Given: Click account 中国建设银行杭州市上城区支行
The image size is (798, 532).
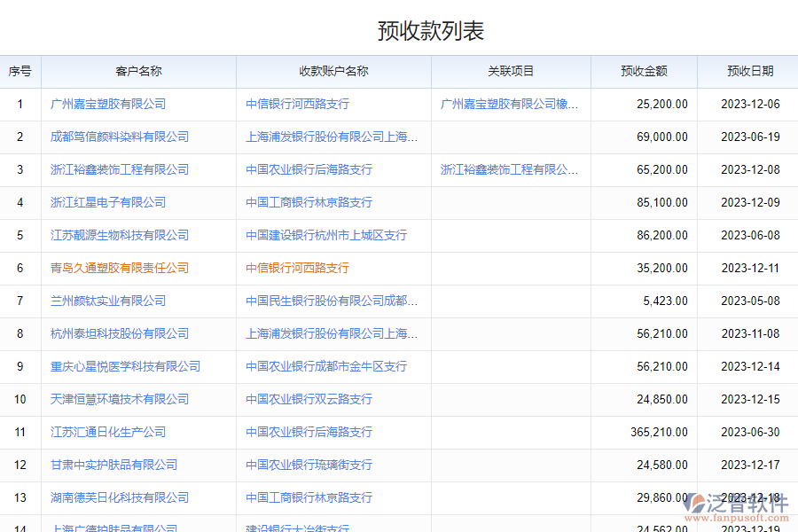Looking at the screenshot, I should 326,235.
